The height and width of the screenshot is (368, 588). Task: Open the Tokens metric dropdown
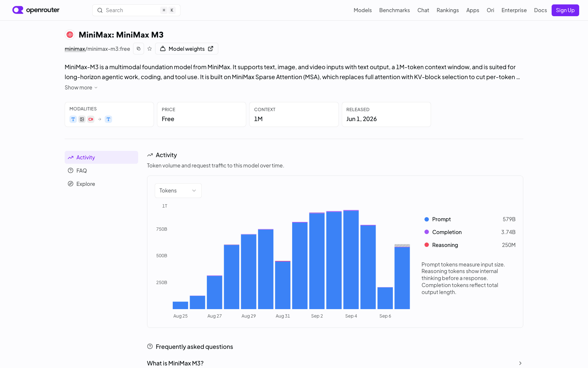pos(178,191)
